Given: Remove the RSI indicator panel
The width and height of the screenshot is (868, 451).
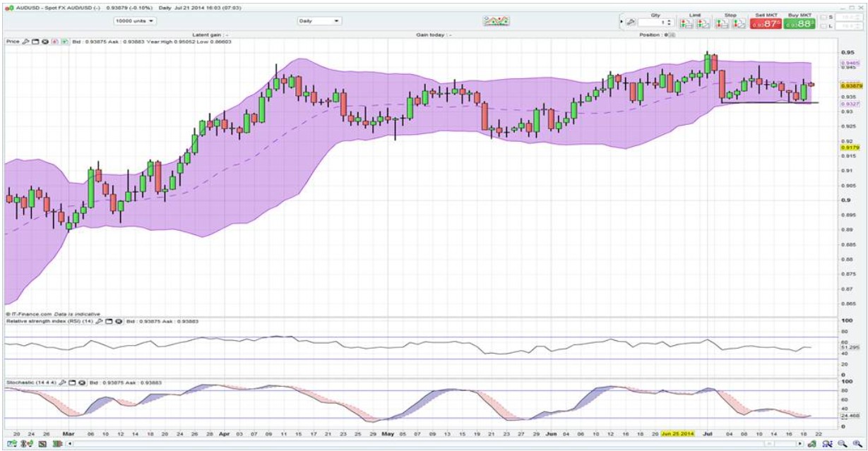Looking at the screenshot, I should click(119, 321).
